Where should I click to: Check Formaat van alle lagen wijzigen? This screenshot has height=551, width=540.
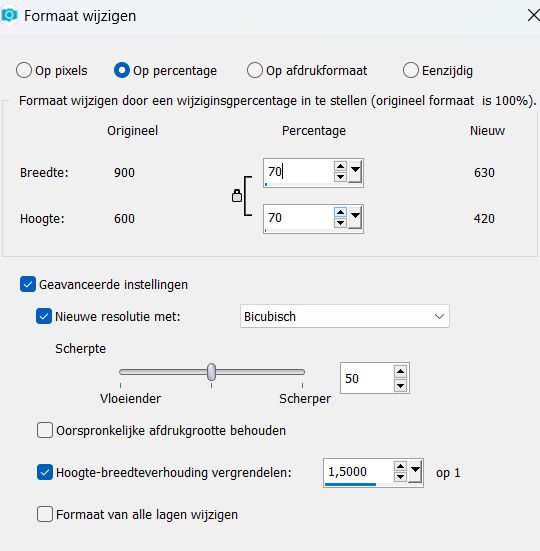45,514
